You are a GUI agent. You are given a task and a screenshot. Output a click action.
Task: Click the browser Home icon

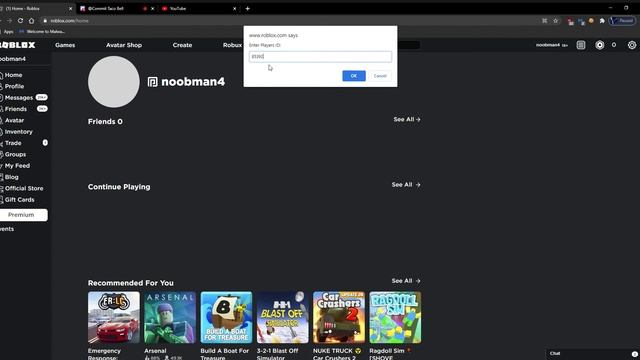pos(31,20)
